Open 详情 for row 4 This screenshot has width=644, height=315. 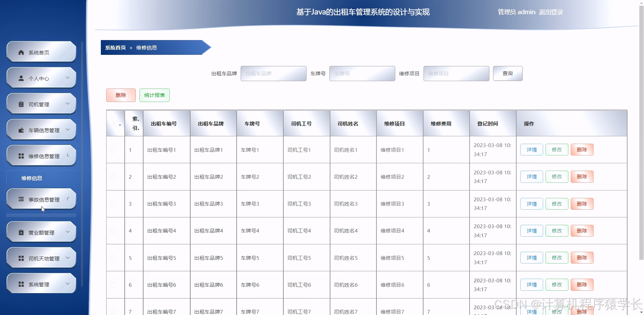(x=532, y=231)
